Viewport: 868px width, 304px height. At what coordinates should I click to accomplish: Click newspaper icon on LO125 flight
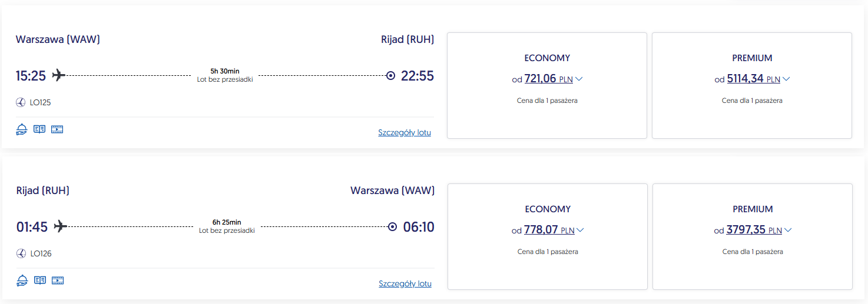pyautogui.click(x=39, y=129)
